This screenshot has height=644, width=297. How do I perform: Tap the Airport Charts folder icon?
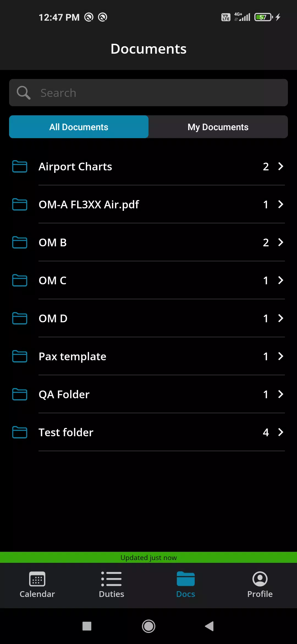pos(20,166)
